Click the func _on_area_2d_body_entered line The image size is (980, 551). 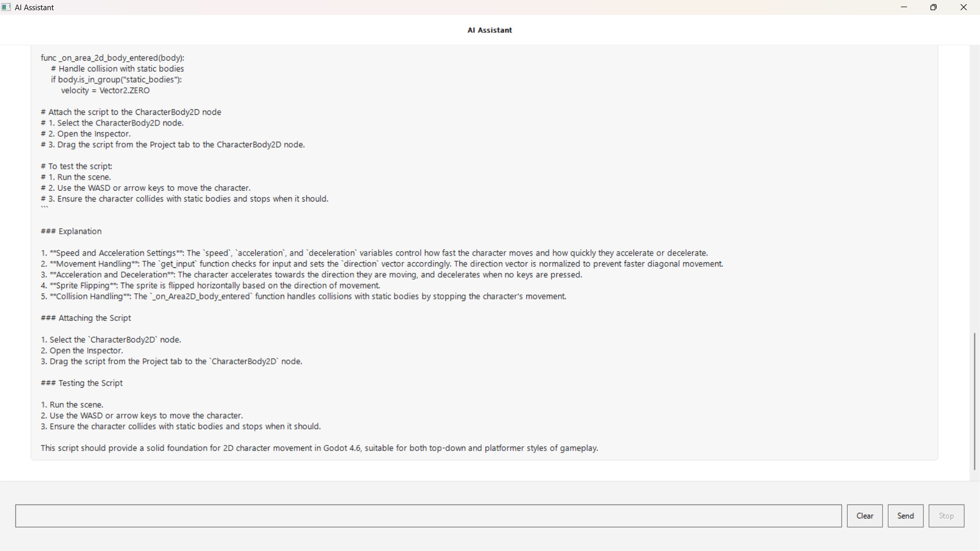(x=113, y=58)
